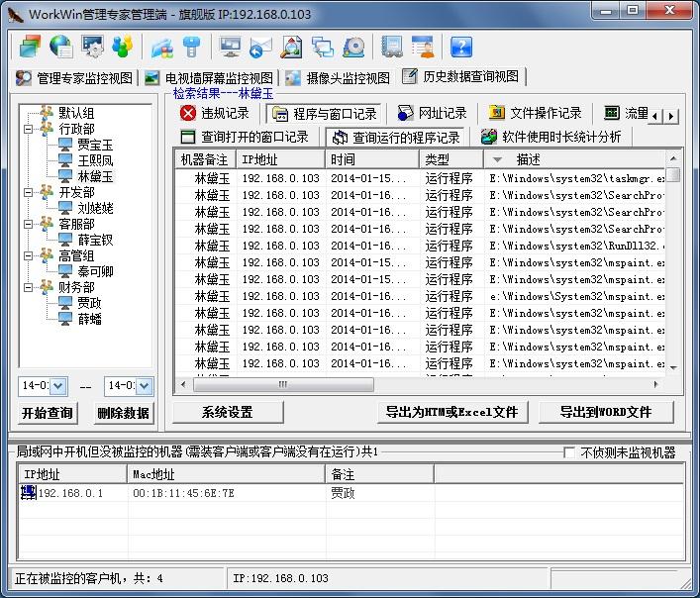Click the red X 违规记录 icon
The width and height of the screenshot is (700, 598).
coord(188,113)
